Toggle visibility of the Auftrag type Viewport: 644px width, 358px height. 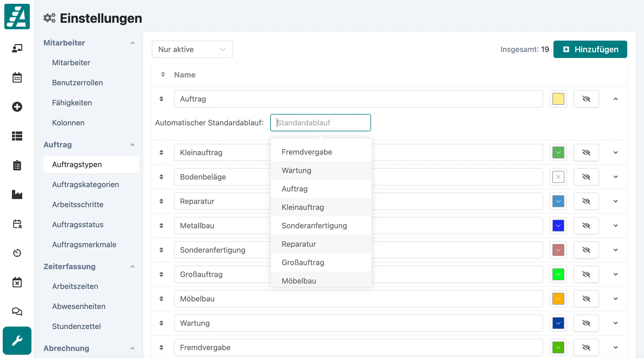coord(586,99)
